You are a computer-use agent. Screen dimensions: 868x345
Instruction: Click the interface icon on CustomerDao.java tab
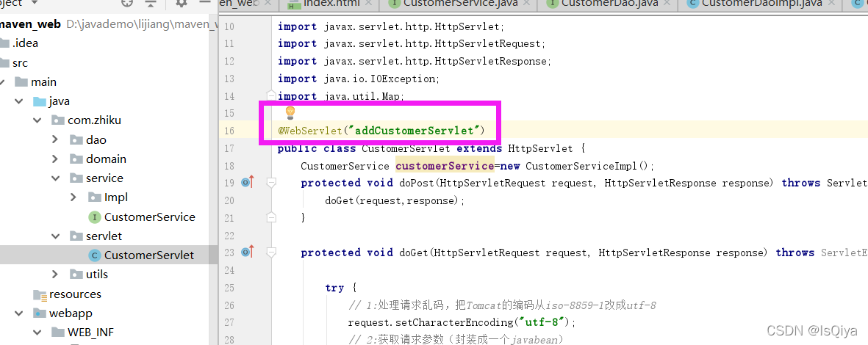tap(553, 4)
